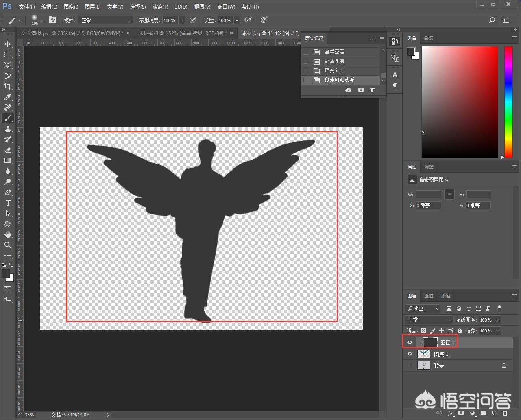Choose the Horizontal Type tool
Viewport: 521px width, 420px height.
pos(8,203)
